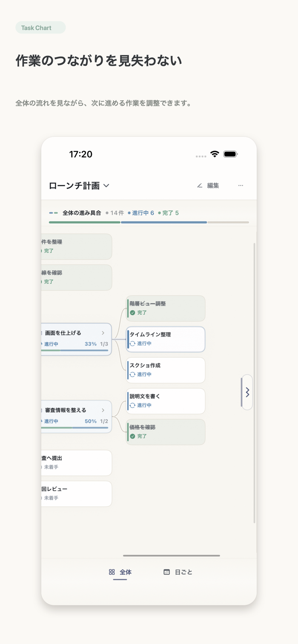Click the in-progress icon on 説明文を書く
The image size is (298, 644).
[x=132, y=405]
